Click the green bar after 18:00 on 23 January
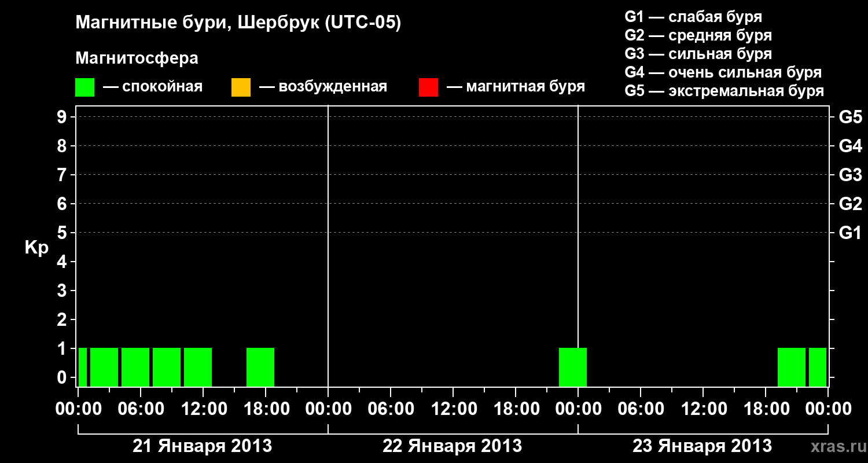 [792, 367]
